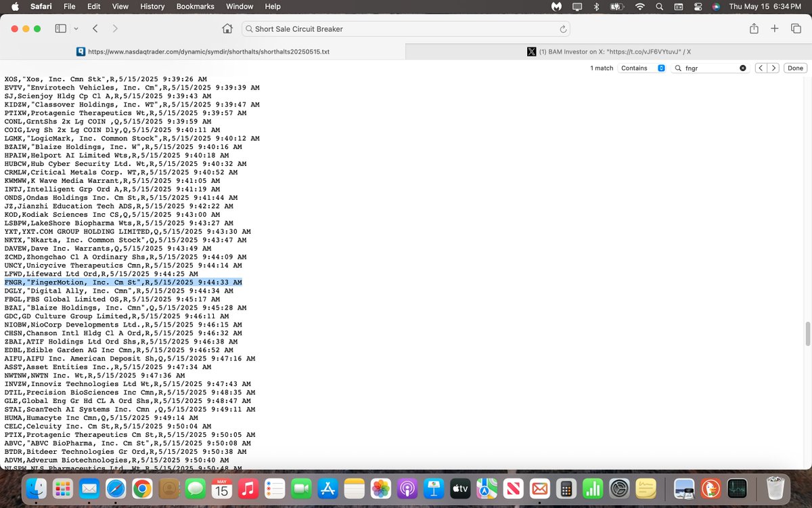Open Music from the Dock

coord(248,488)
